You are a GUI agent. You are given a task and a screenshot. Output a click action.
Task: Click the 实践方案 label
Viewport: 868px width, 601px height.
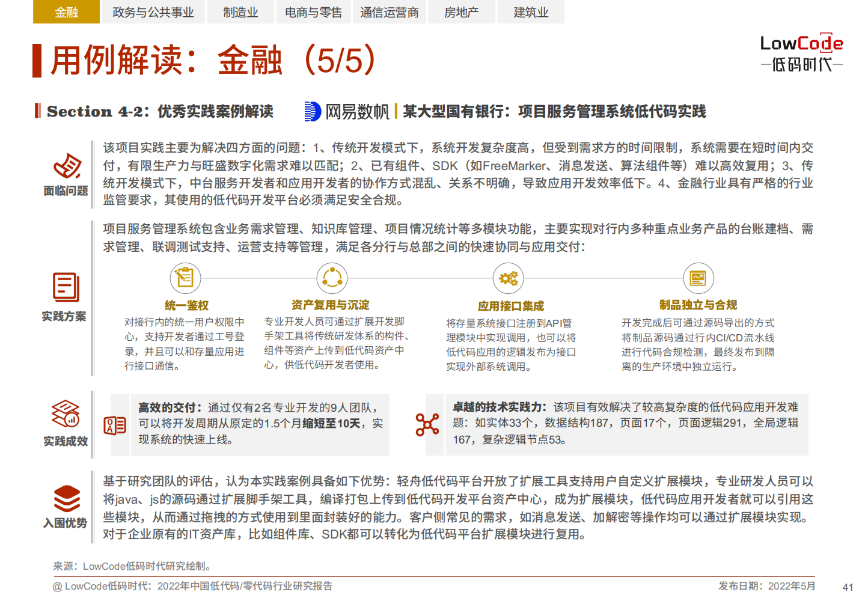coord(64,317)
